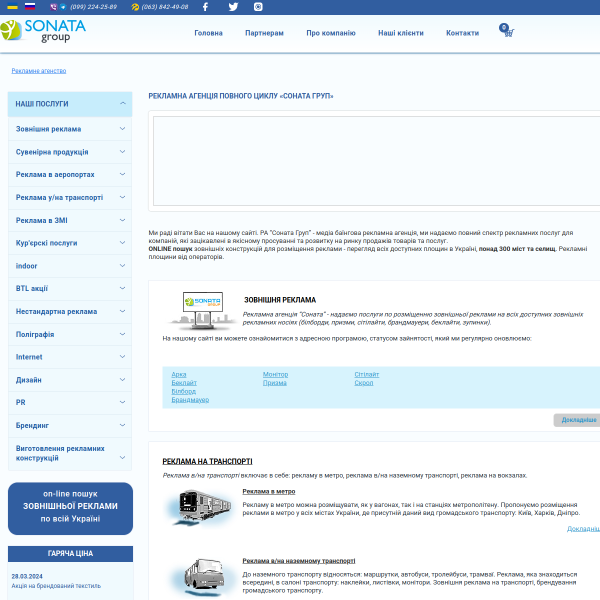Switch site language to Ukrainian flag
Viewport: 600px width, 600px height.
tap(13, 7)
